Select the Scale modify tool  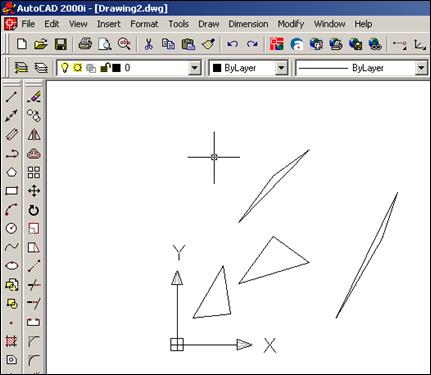pos(34,229)
